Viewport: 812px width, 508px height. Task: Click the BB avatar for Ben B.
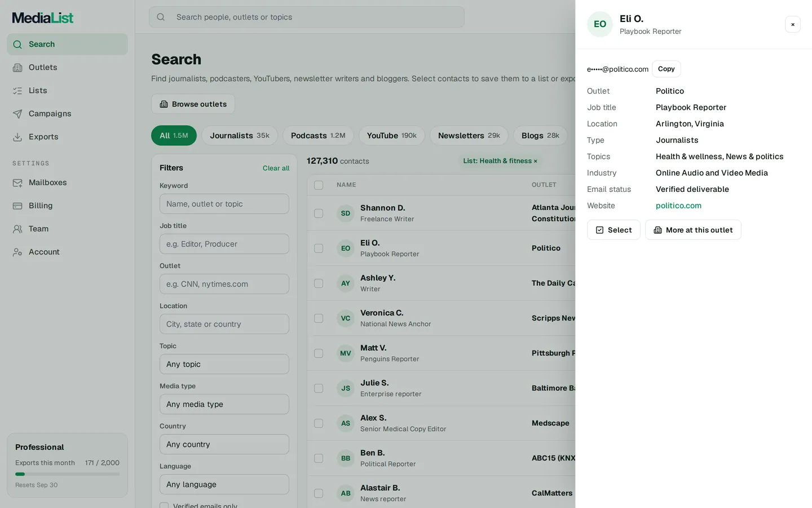tap(346, 458)
